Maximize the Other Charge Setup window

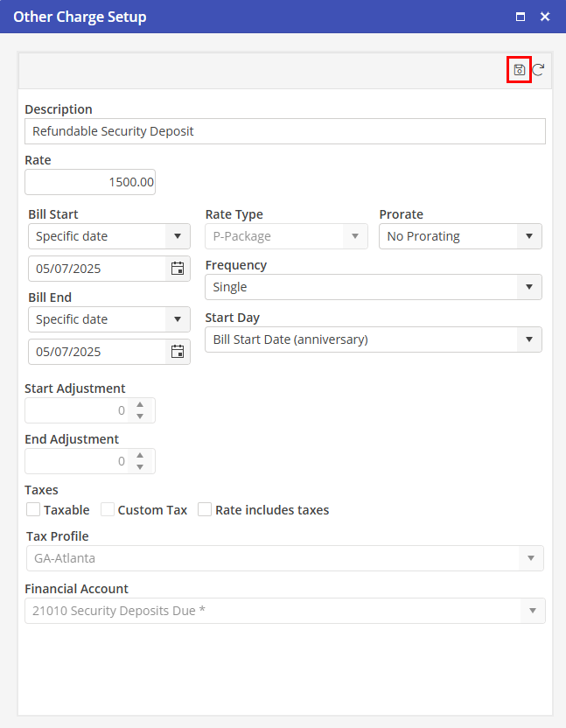[x=521, y=17]
